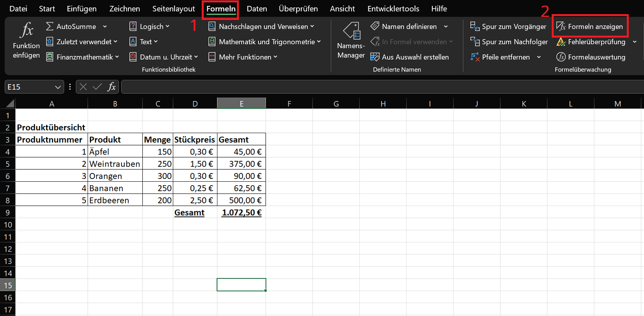Expand Pfeile entfernen options arrow

(539, 57)
